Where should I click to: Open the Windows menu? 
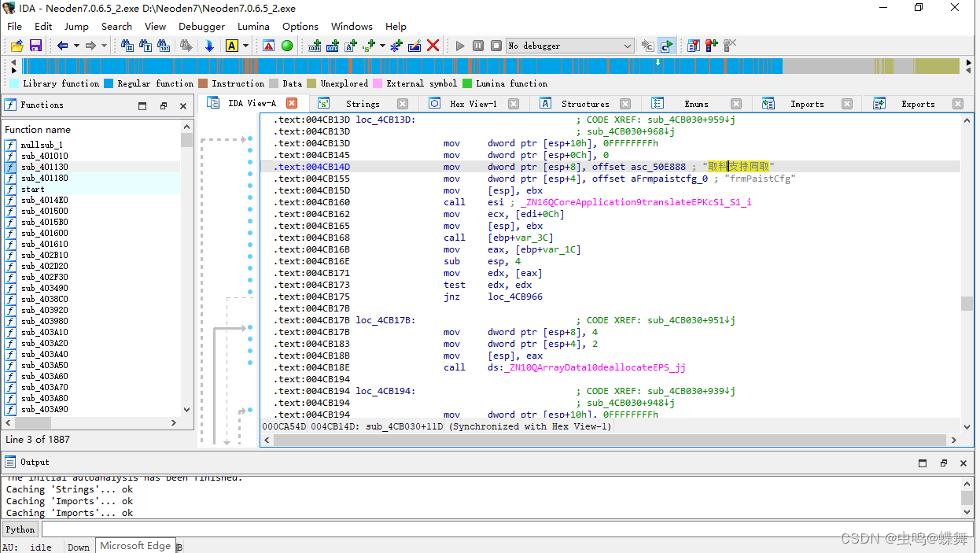(352, 26)
